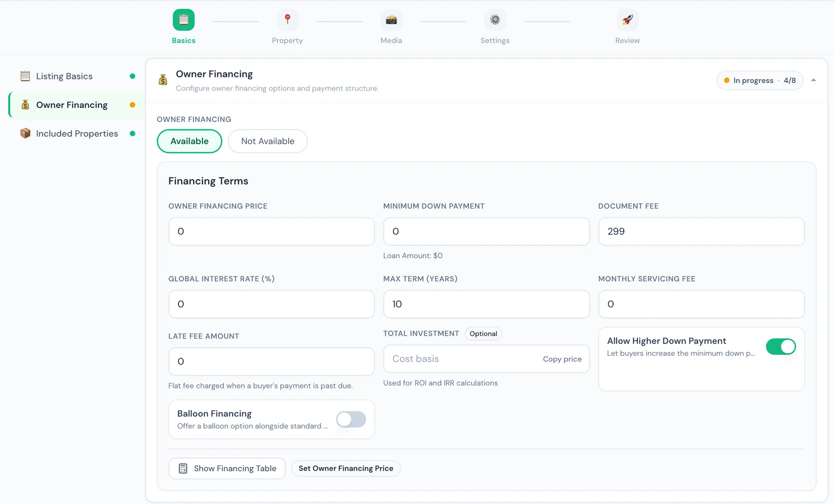Click the calculator icon in Show Financing Table

[183, 468]
